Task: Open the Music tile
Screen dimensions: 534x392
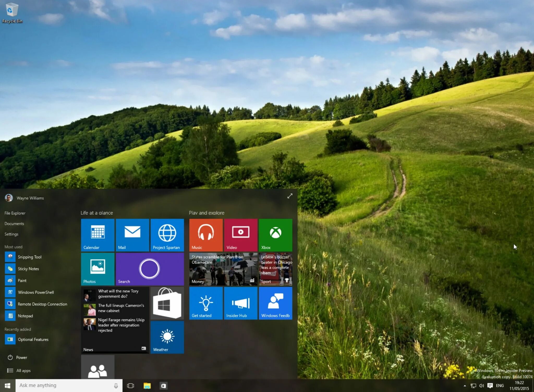Action: coord(206,235)
